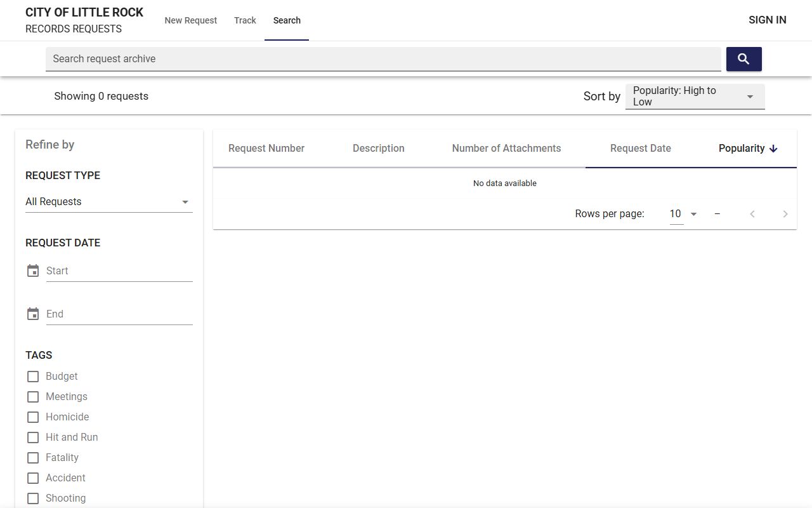812x508 pixels.
Task: Check the Accident tag
Action: (33, 478)
